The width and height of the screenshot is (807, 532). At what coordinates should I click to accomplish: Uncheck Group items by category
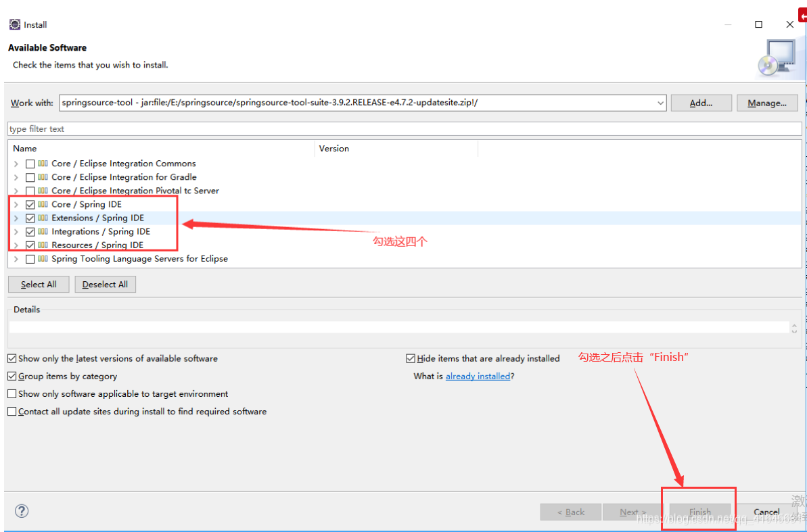pyautogui.click(x=11, y=377)
